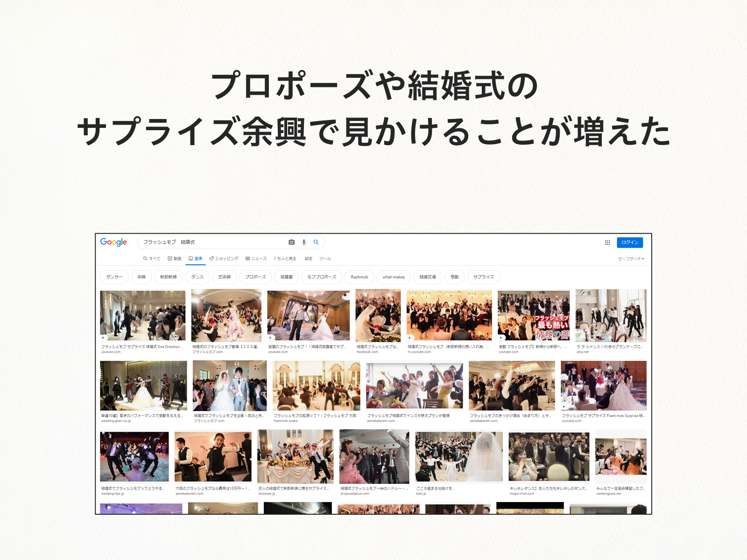Click the blue magnifier search icon
Viewport: 747px width, 560px height.
point(316,242)
